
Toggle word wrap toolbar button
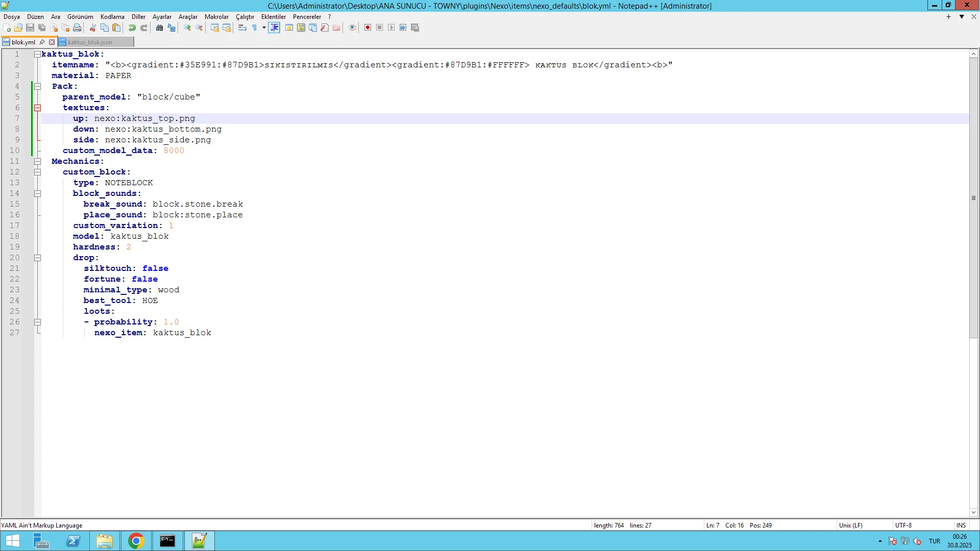pyautogui.click(x=242, y=28)
